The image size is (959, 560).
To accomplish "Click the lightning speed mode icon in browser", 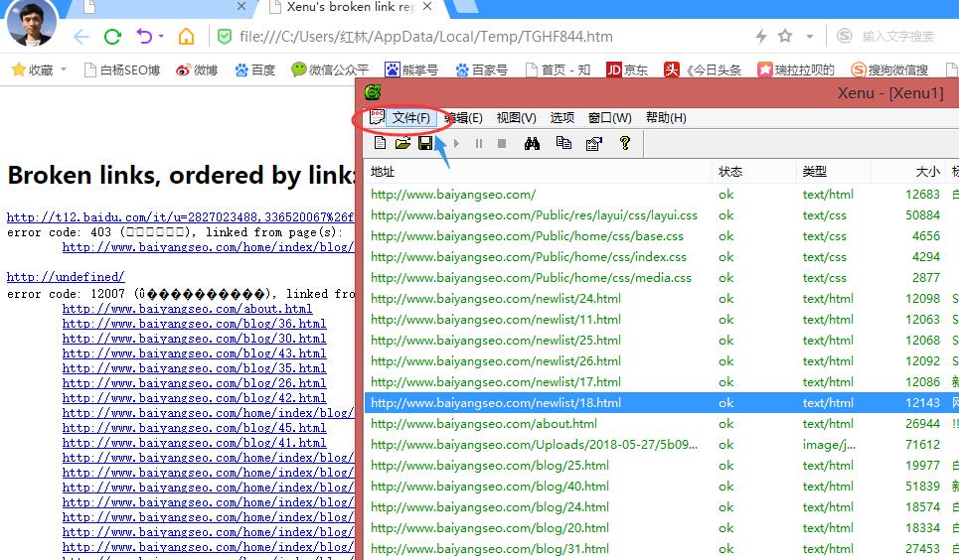I will (761, 36).
